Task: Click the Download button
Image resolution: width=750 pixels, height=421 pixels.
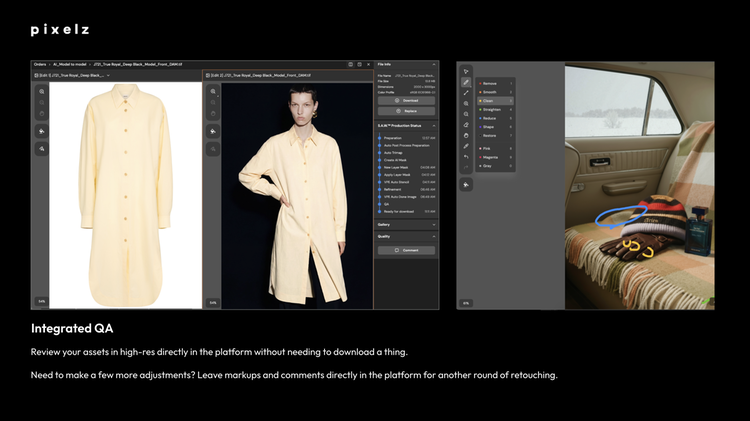Action: (x=406, y=101)
